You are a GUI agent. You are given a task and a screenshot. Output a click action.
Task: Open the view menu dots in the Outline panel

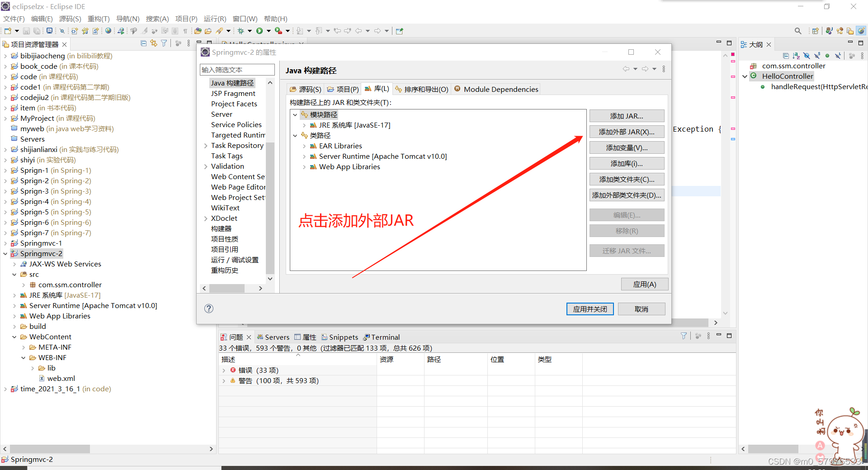tap(862, 56)
